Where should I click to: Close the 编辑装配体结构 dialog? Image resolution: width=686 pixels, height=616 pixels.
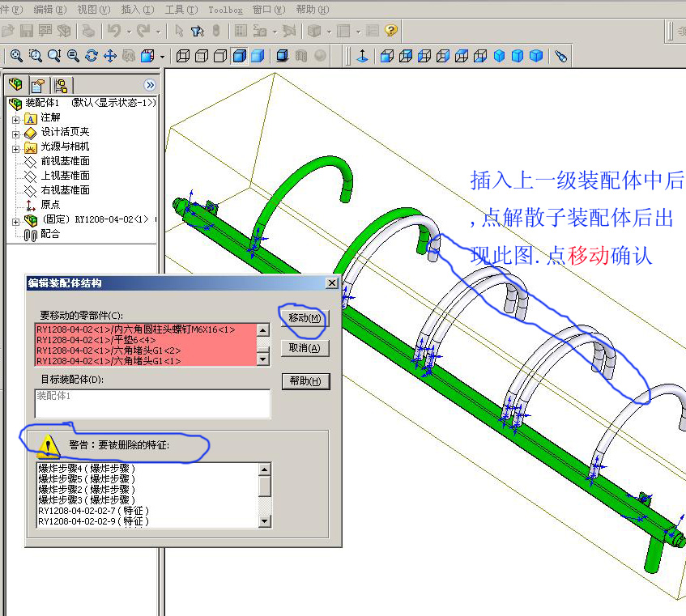point(332,283)
